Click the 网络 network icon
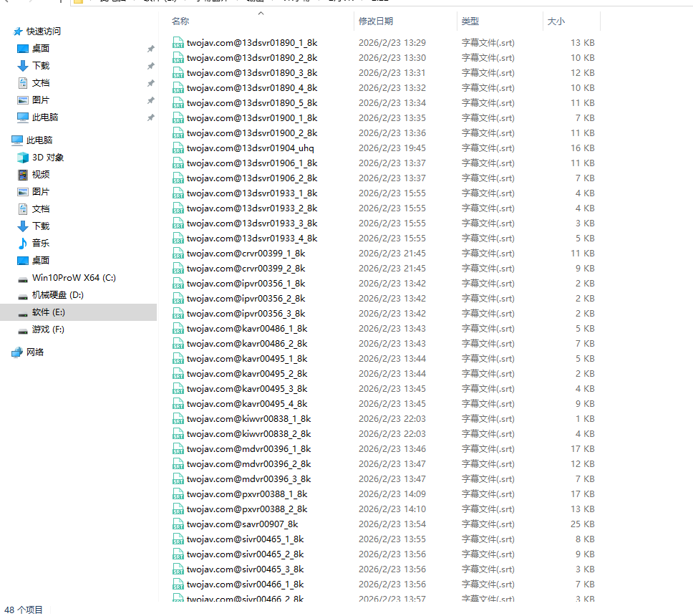This screenshot has width=693, height=616. click(x=17, y=352)
